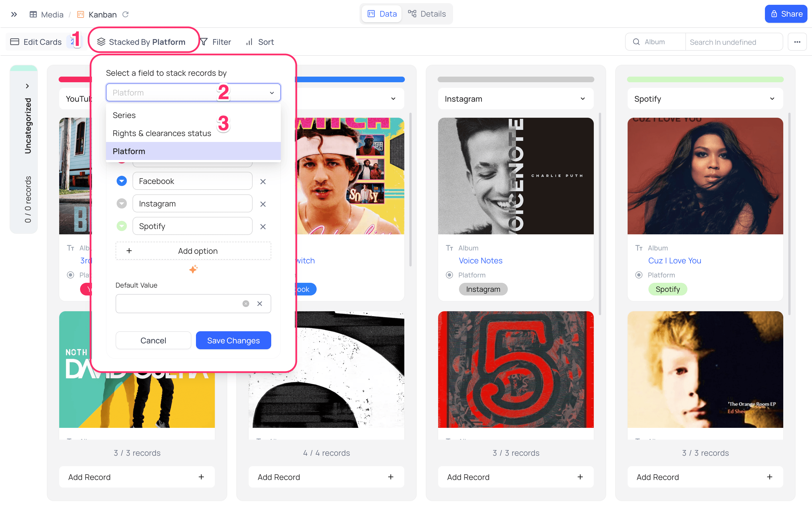Image resolution: width=812 pixels, height=507 pixels.
Task: Click the Search In undefined field
Action: [x=734, y=42]
